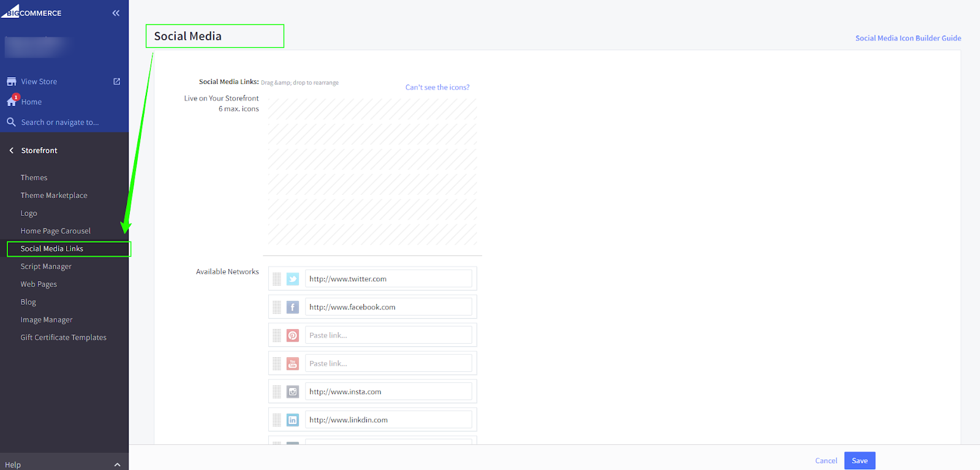Viewport: 980px width, 470px height.
Task: Expand the Help panel
Action: click(117, 464)
